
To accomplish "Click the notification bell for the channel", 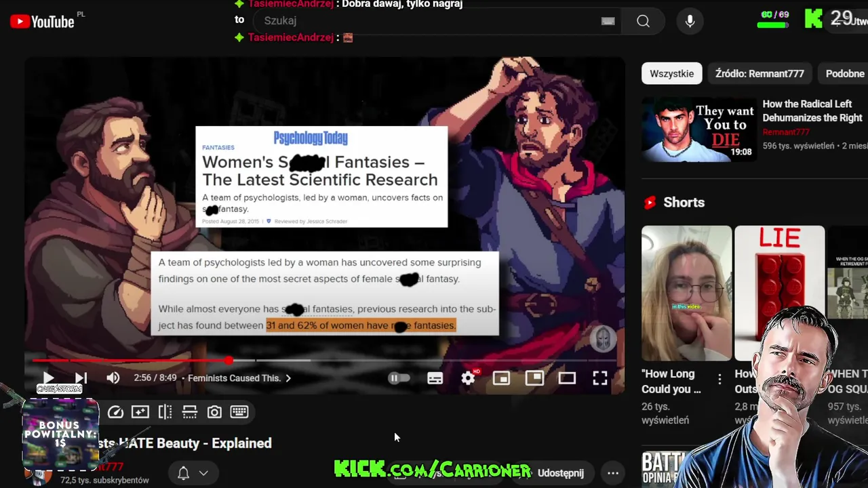I will [183, 473].
